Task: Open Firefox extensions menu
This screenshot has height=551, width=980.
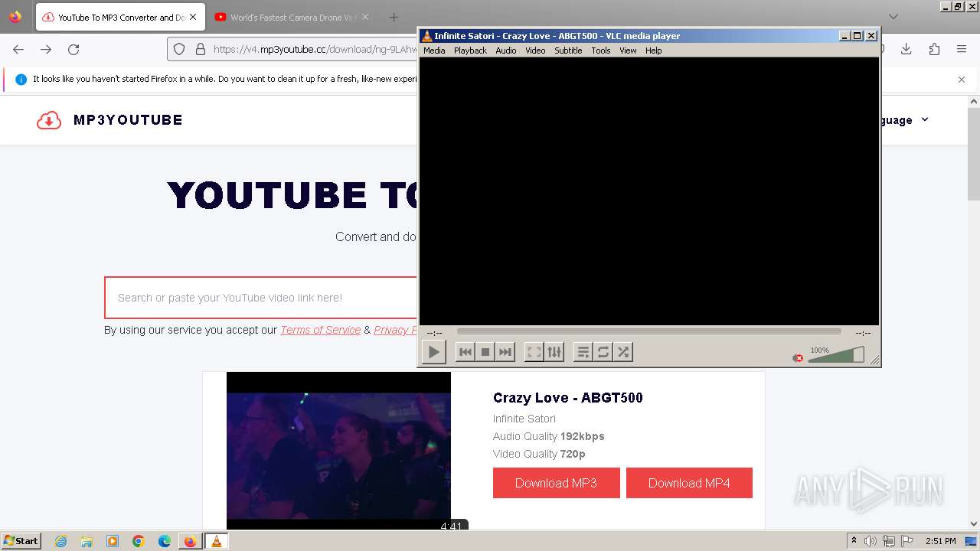Action: tap(934, 49)
